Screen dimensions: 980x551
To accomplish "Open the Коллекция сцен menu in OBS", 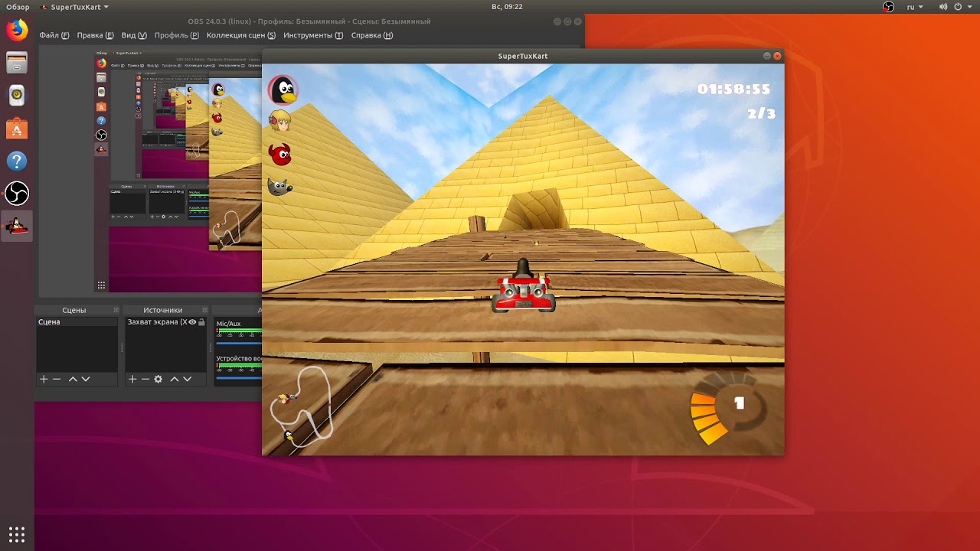I will pos(241,35).
